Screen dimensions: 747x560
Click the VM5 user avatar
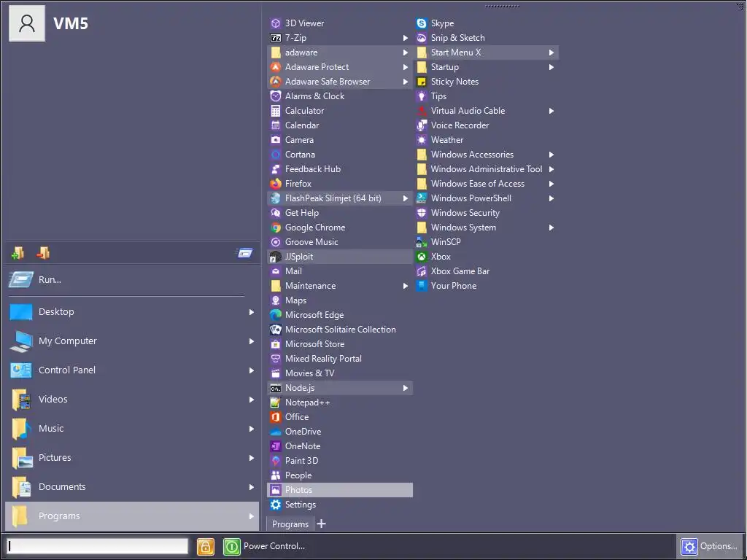pos(27,23)
